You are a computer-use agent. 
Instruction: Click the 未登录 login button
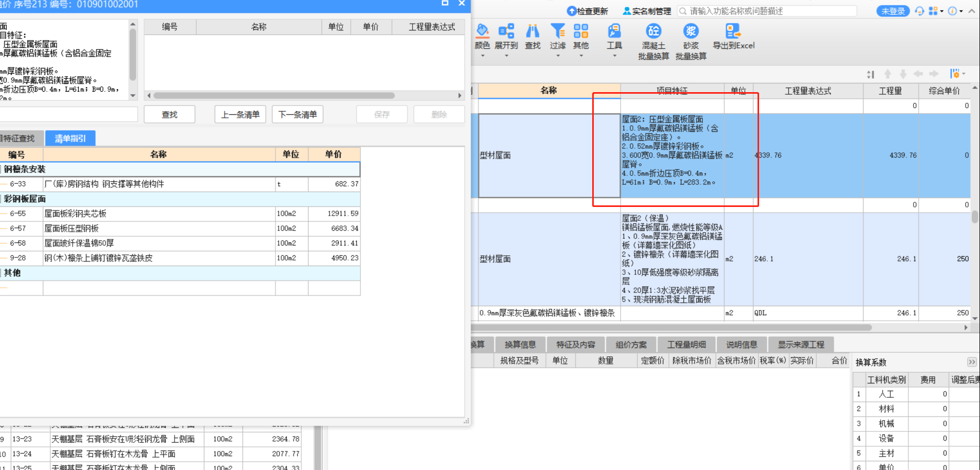(893, 11)
